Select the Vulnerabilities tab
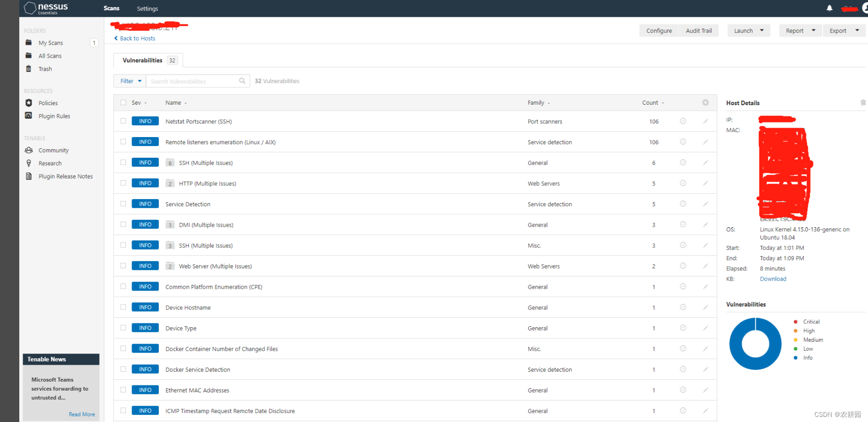Screen dimensions: 868x422 (x=149, y=60)
